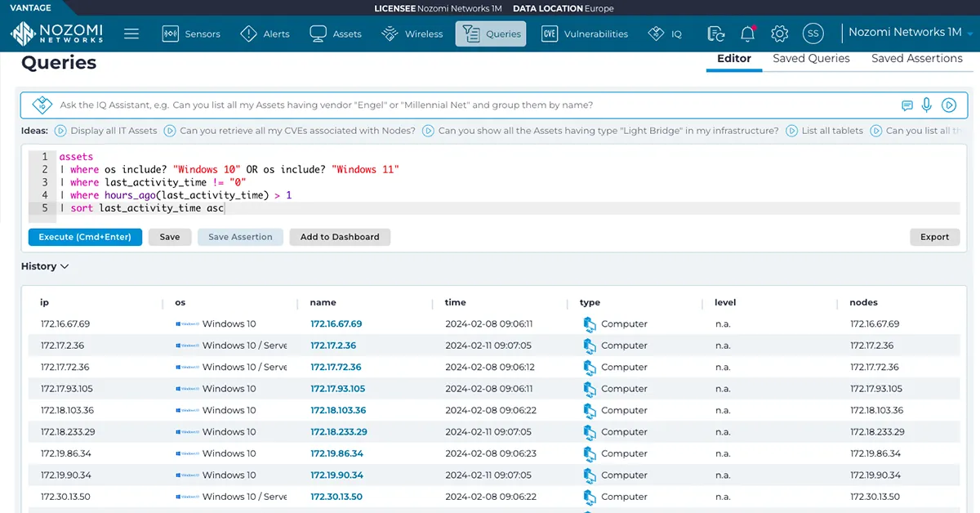Viewport: 980px width, 513px height.
Task: Open notifications from the bell icon
Action: point(747,33)
